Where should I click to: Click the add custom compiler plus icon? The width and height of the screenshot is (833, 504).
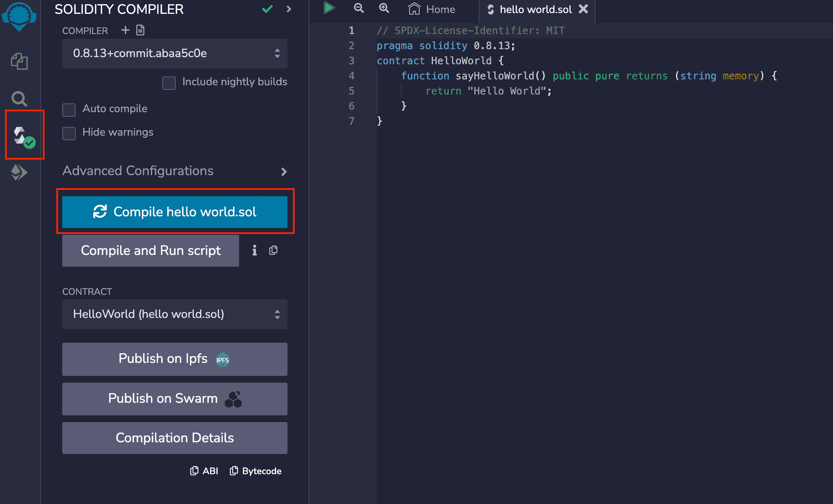point(125,30)
